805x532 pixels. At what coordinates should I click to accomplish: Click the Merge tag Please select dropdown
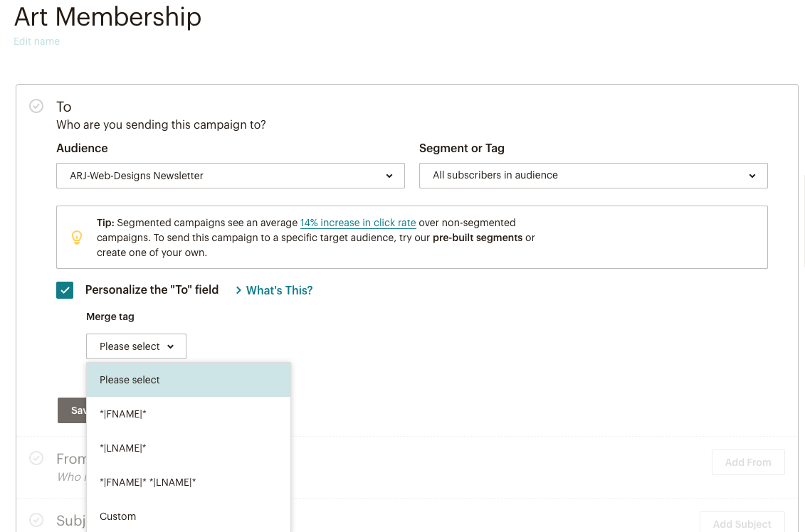[x=136, y=346]
